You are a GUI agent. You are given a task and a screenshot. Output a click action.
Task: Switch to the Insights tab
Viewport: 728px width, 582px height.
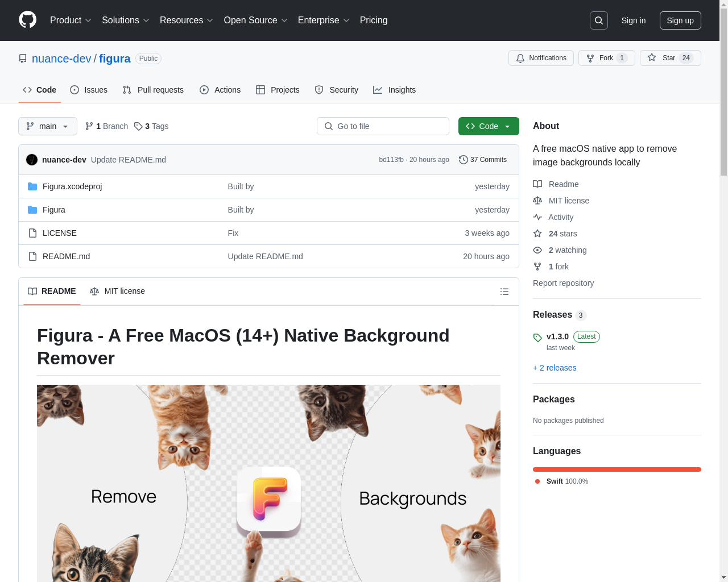click(395, 90)
